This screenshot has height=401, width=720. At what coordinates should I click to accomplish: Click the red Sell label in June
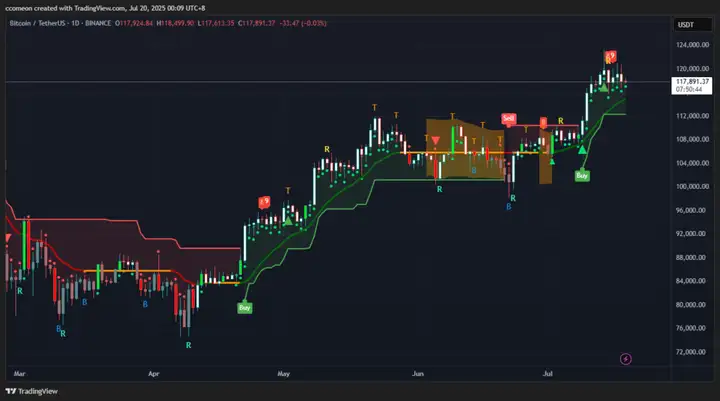tap(508, 119)
